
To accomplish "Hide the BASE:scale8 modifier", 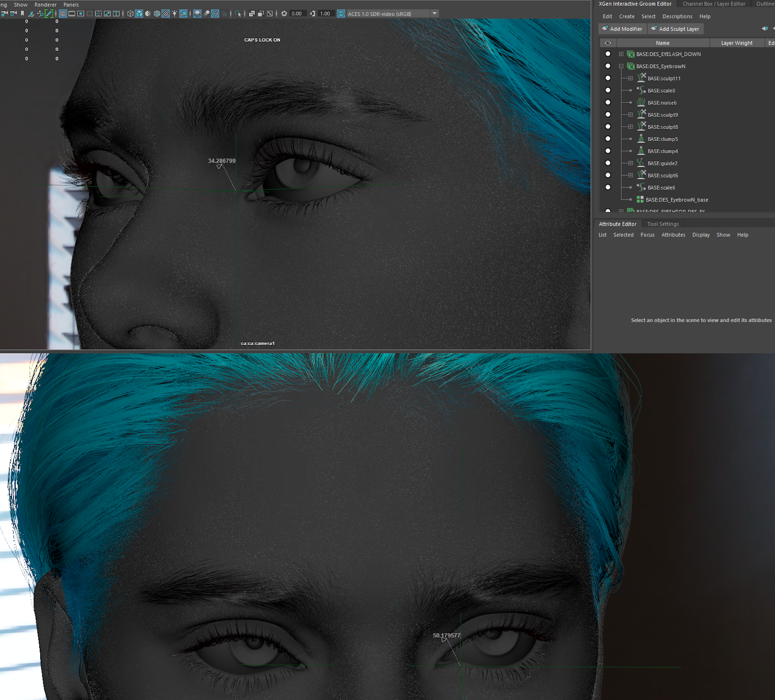I will point(608,90).
